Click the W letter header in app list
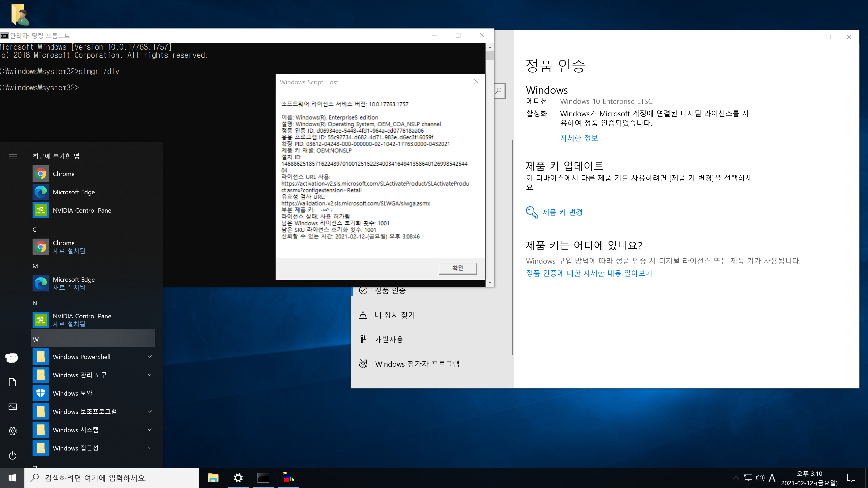This screenshot has height=488, width=868. tap(93, 338)
